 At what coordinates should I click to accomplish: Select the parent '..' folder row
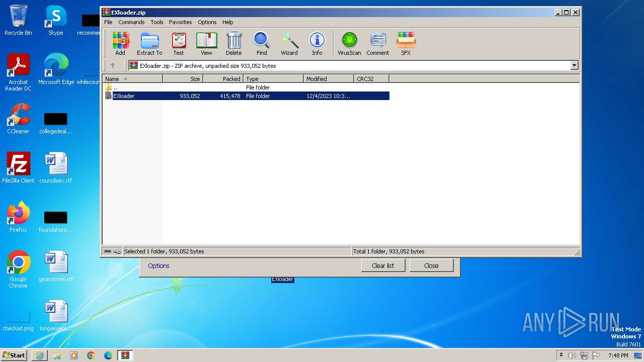coord(246,87)
